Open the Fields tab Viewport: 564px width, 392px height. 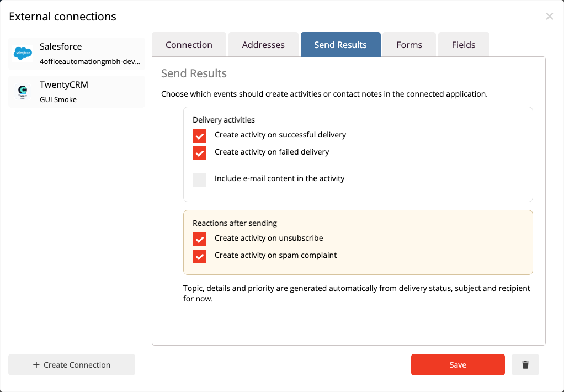click(464, 45)
